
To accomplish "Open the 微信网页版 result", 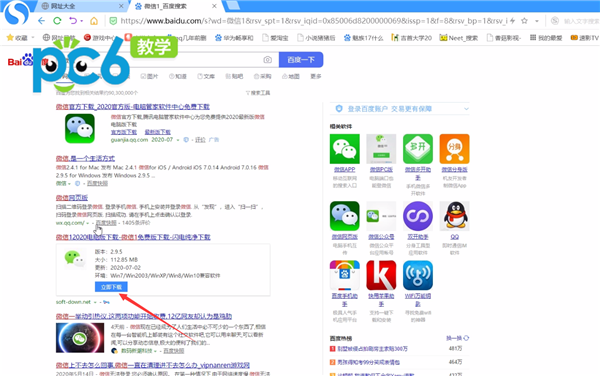I will click(72, 198).
